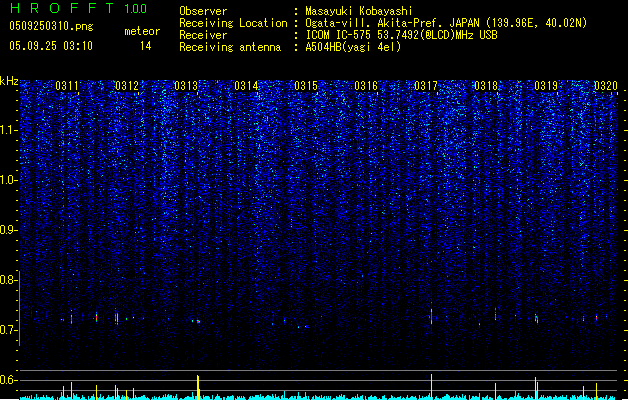Click the HROFFT 1.0.0 title text
Image resolution: width=629 pixels, height=400 pixels.
click(78, 8)
